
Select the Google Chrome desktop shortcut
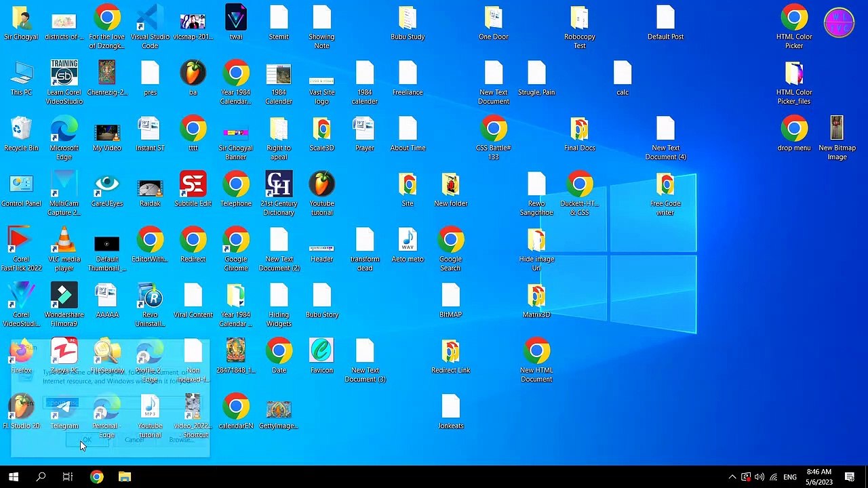[236, 249]
